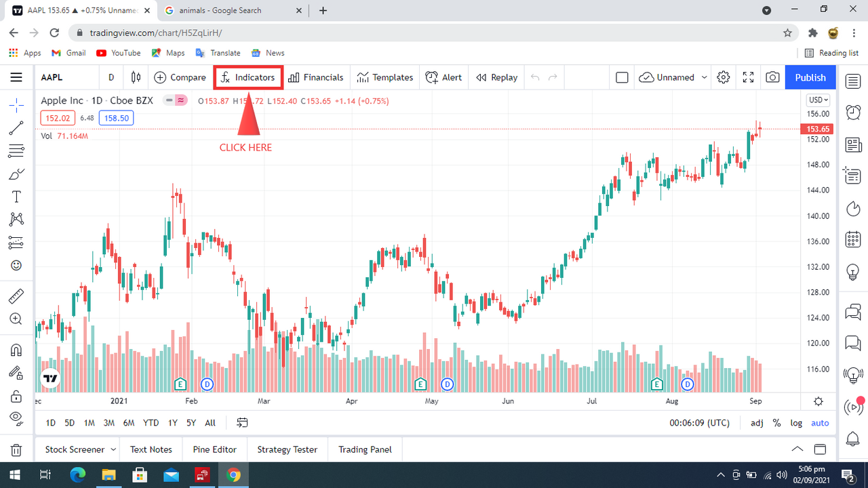
Task: Click the AAPL symbol search field
Action: point(66,77)
